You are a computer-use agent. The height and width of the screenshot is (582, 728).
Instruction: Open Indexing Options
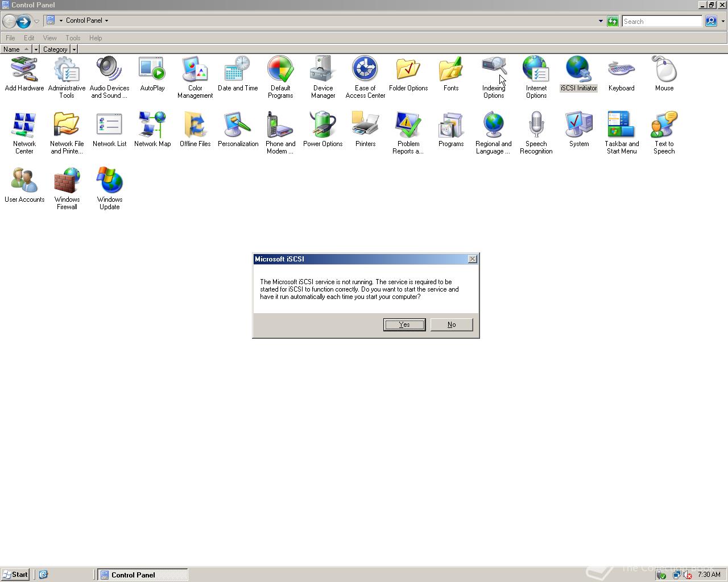tap(494, 77)
